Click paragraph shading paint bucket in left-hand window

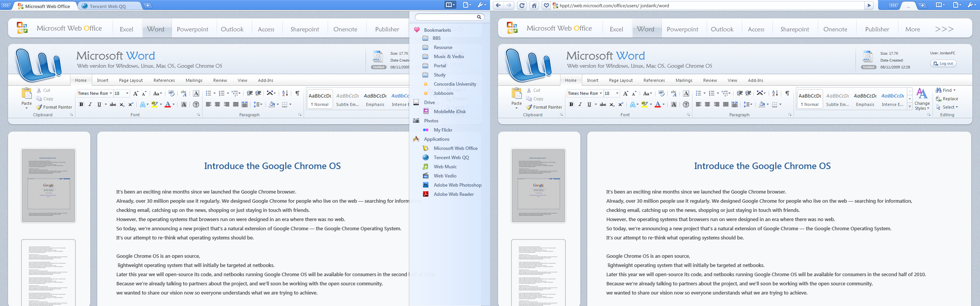[271, 104]
